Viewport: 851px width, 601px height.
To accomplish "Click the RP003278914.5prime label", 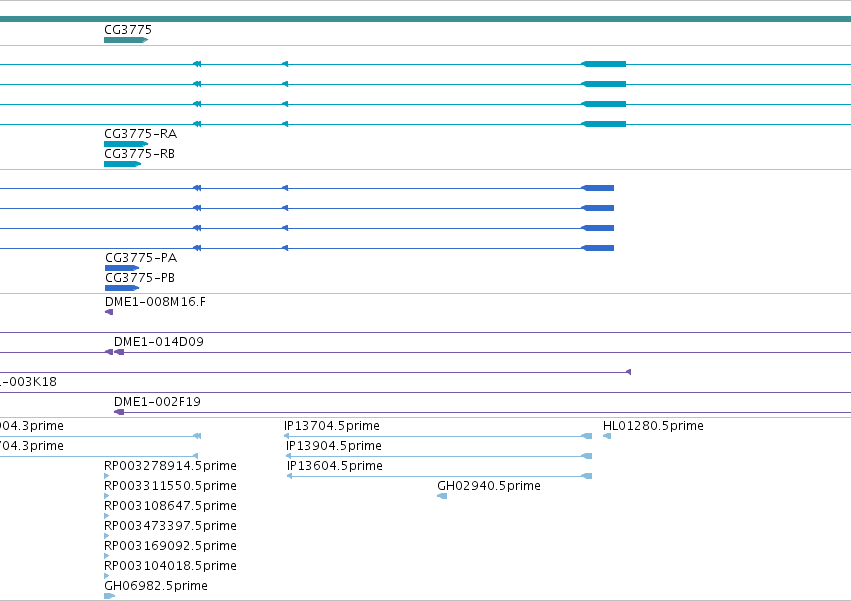I will (x=170, y=466).
